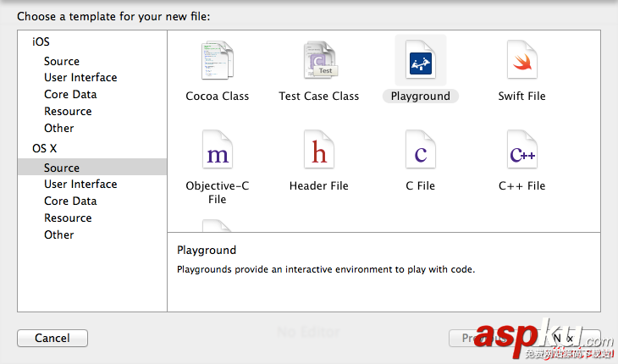Select Core Data under iOS

[x=70, y=94]
